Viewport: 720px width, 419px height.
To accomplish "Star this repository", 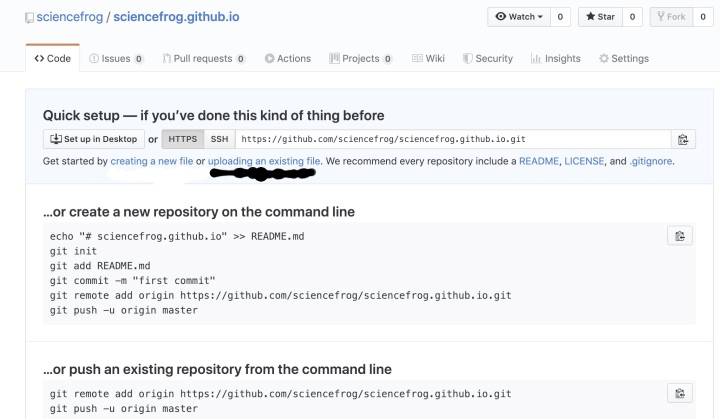I will click(x=600, y=17).
